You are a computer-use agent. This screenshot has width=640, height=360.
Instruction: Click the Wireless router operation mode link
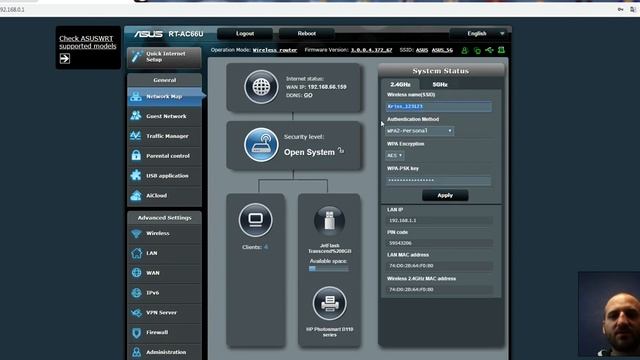coord(275,50)
